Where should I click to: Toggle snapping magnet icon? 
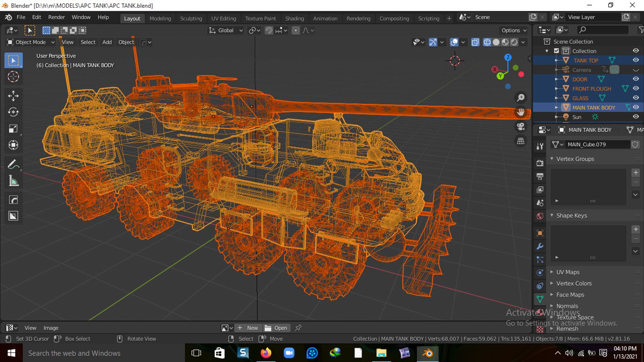269,31
